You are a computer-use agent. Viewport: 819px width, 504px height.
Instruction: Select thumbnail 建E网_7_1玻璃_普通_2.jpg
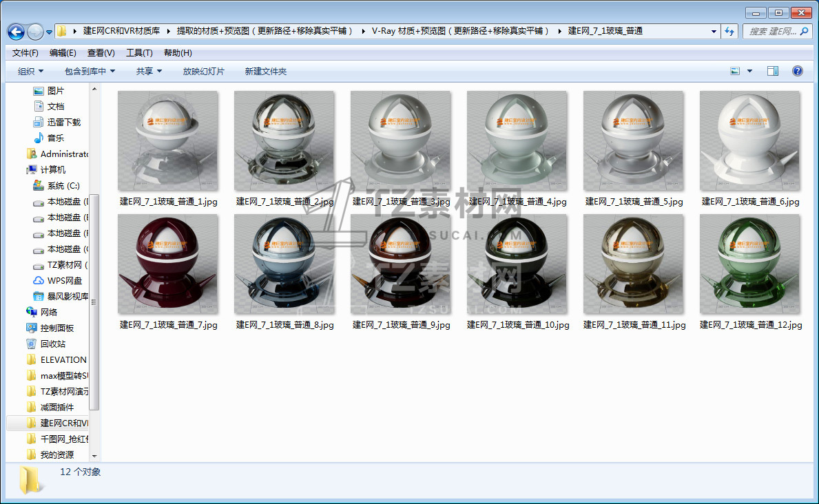(284, 141)
